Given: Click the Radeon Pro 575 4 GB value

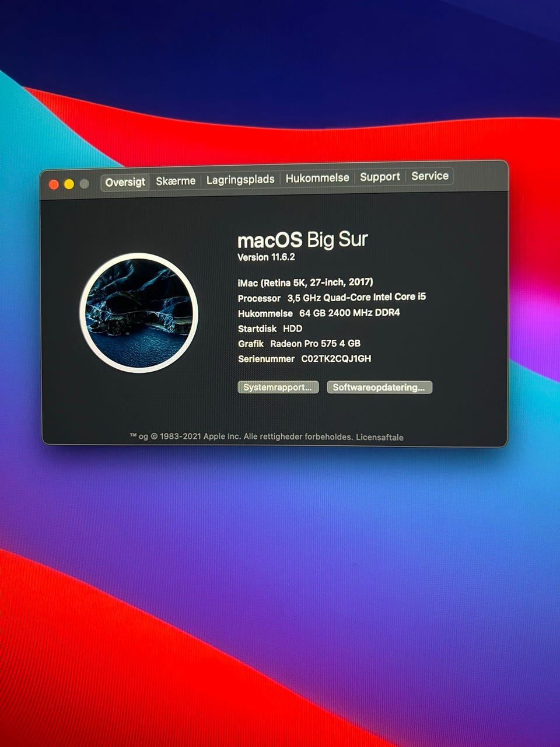Looking at the screenshot, I should 315,344.
